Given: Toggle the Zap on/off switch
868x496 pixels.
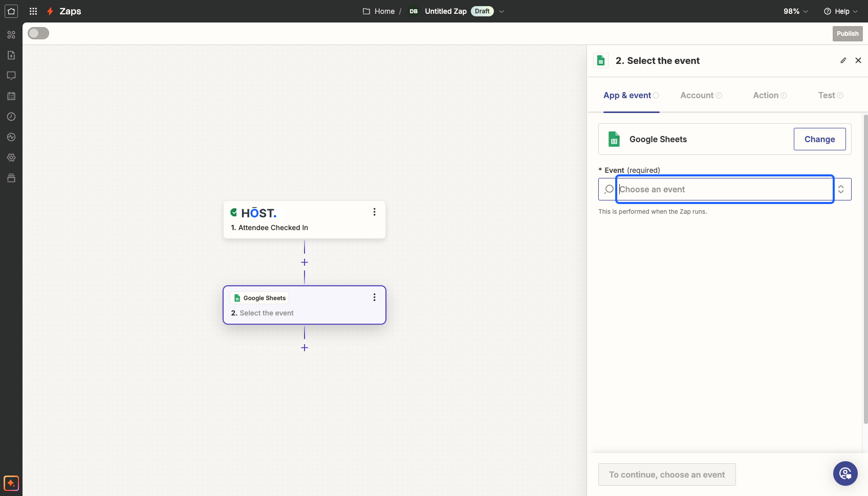Looking at the screenshot, I should (x=38, y=33).
